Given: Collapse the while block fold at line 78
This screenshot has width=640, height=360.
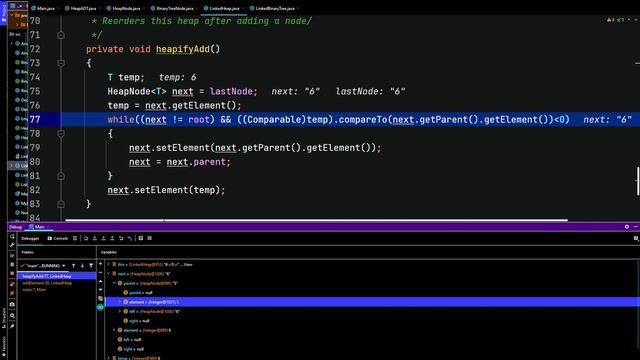Looking at the screenshot, I should click(x=61, y=133).
